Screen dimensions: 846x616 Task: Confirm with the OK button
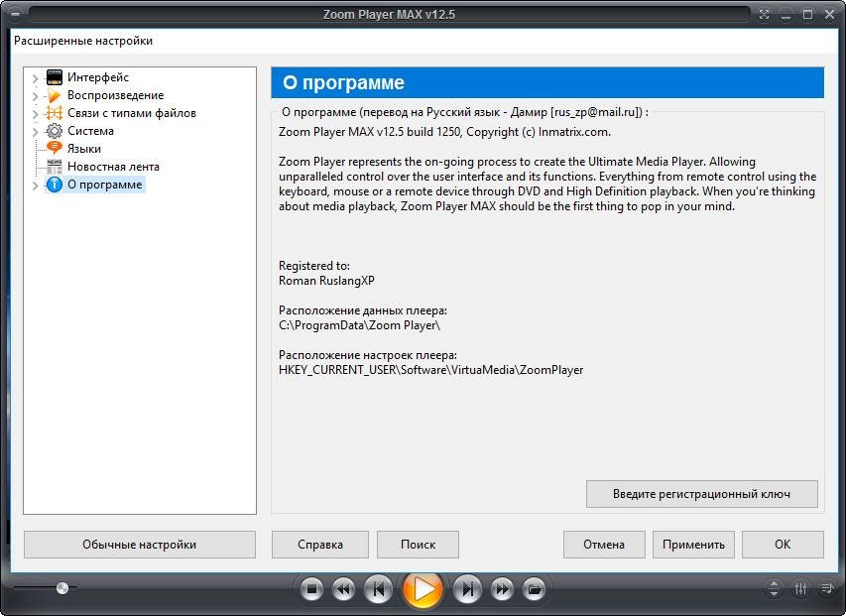[x=783, y=545]
